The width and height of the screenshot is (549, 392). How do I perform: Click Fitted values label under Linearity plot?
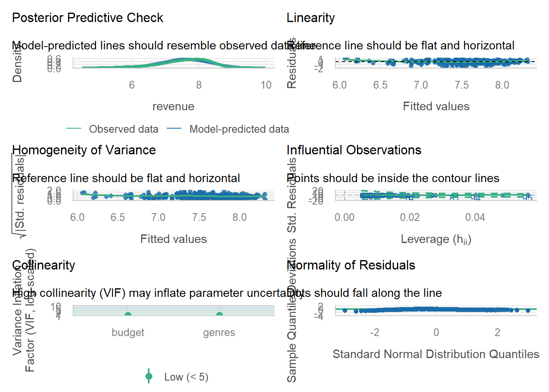click(436, 106)
